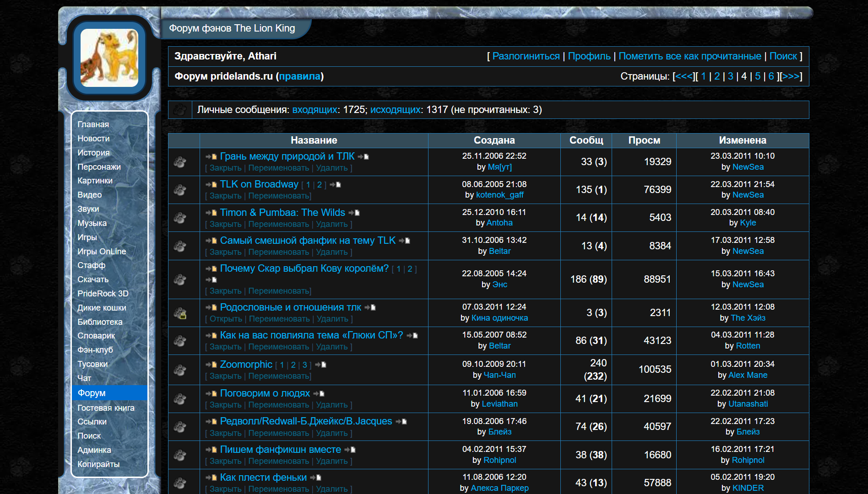Click Открыть for the Родословные thread

[226, 319]
